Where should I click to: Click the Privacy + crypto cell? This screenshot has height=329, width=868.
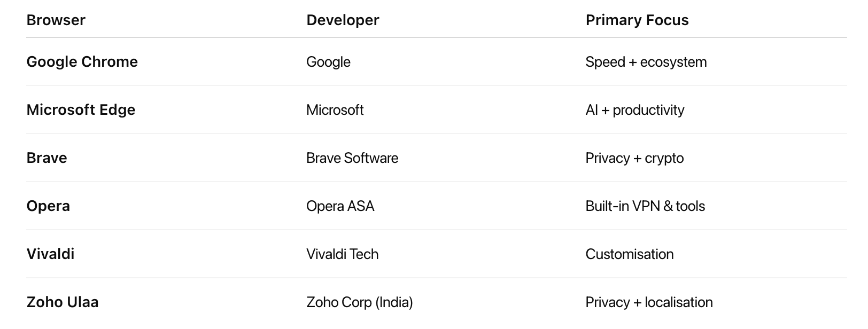click(634, 158)
